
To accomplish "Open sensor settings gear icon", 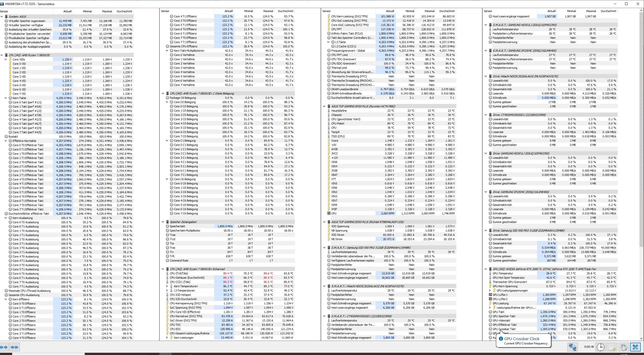I will pyautogui.click(x=624, y=347).
